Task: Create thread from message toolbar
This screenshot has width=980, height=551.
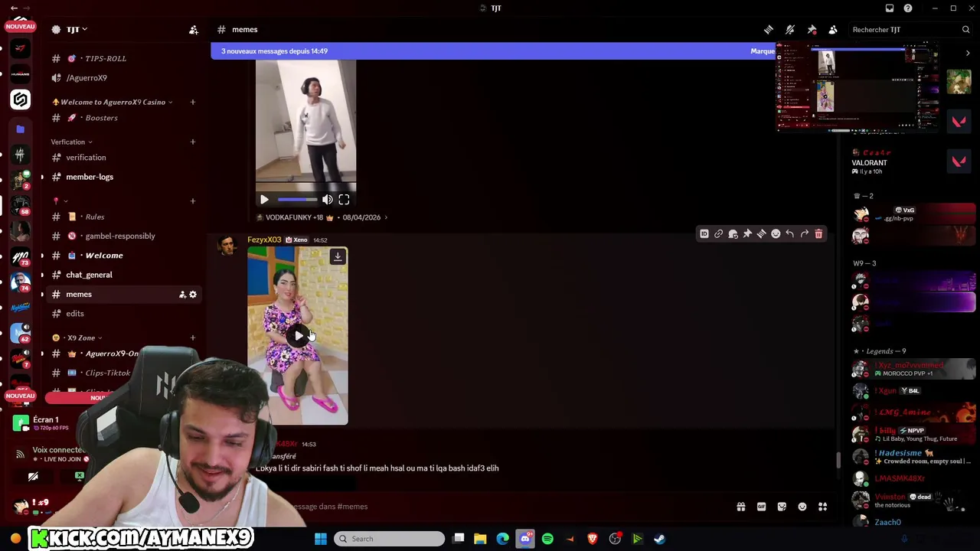Action: (x=761, y=234)
